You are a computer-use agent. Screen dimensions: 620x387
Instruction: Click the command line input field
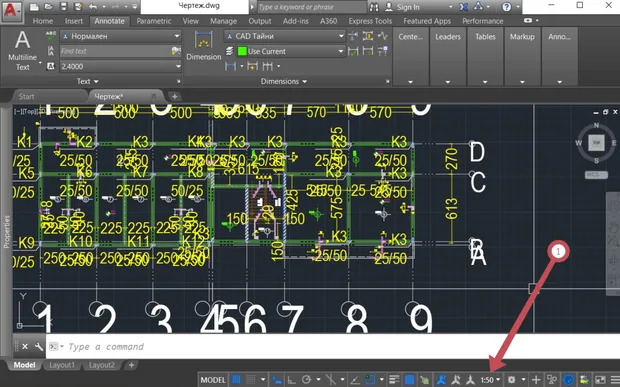coord(301,347)
